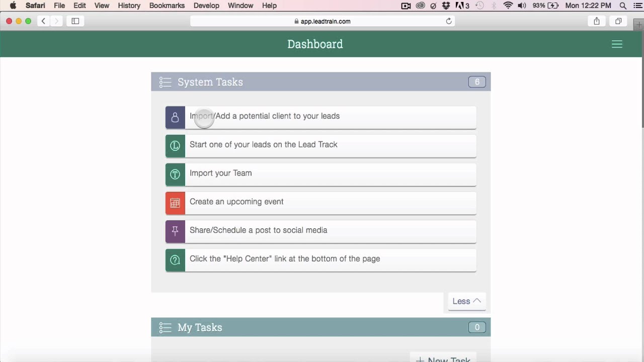Click the person icon for Import/Add a potential client
The height and width of the screenshot is (362, 644).
(175, 118)
